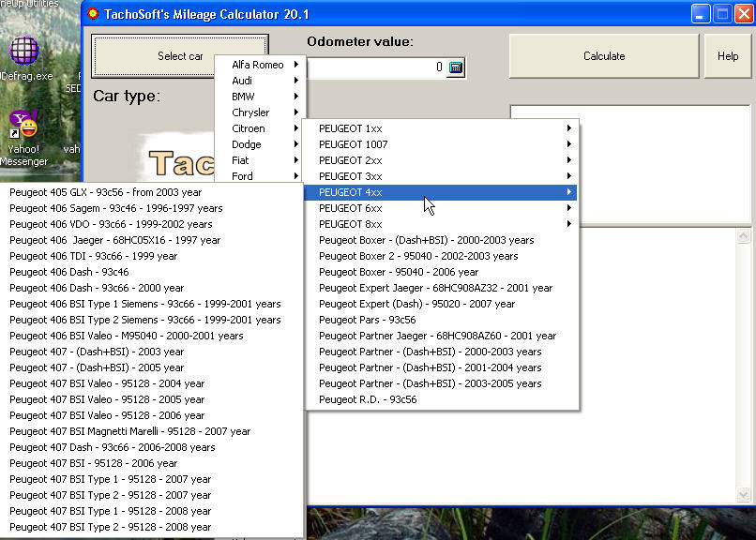Open the Defrag.exe desktop icon
The width and height of the screenshot is (756, 540).
25,59
